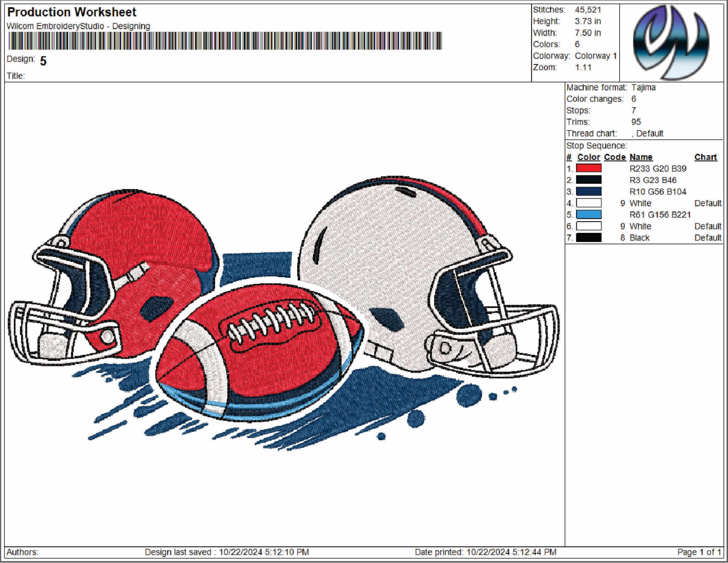Select the light blue R61 G156 B221 swatch

point(589,214)
